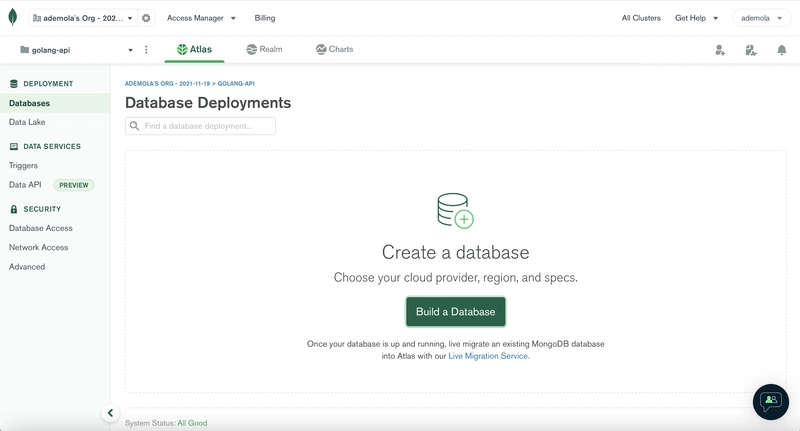Expand the Get Help menu

tap(696, 18)
